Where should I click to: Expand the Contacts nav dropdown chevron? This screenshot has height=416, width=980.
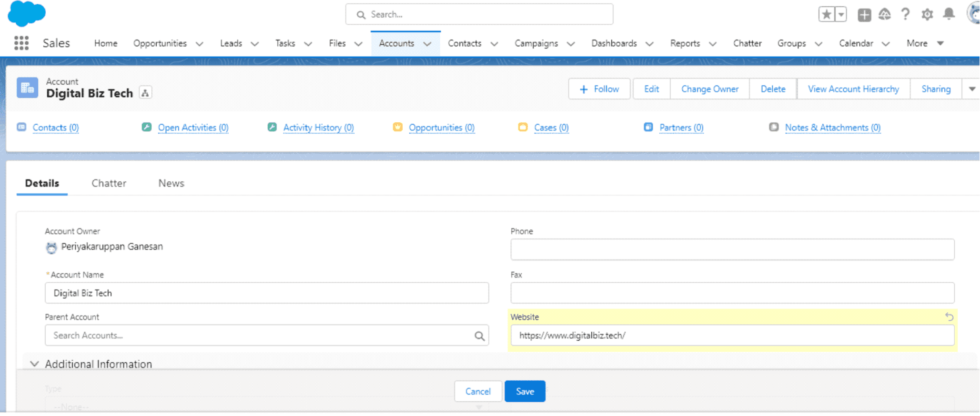[x=495, y=44]
